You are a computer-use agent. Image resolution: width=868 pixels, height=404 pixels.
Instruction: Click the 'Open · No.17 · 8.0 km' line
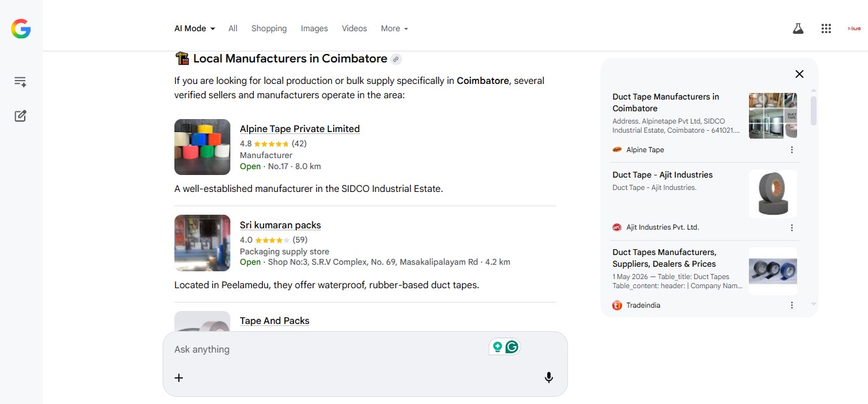(x=280, y=167)
